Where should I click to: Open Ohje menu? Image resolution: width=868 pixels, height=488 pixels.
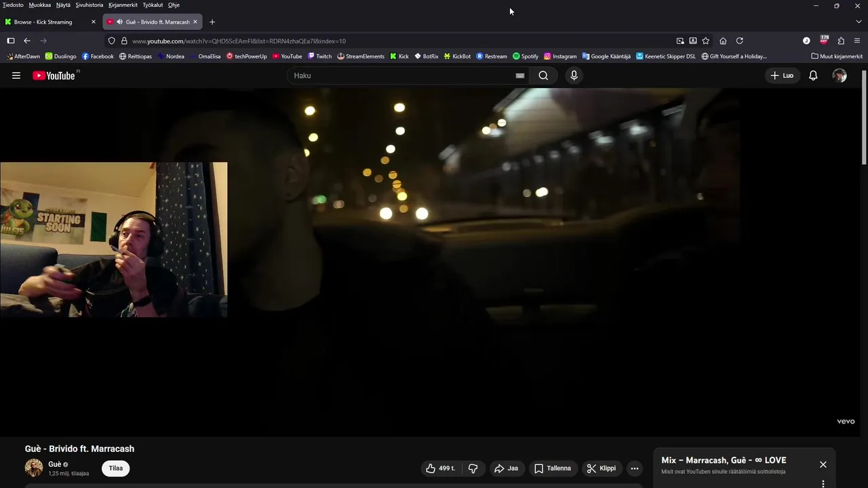tap(174, 5)
